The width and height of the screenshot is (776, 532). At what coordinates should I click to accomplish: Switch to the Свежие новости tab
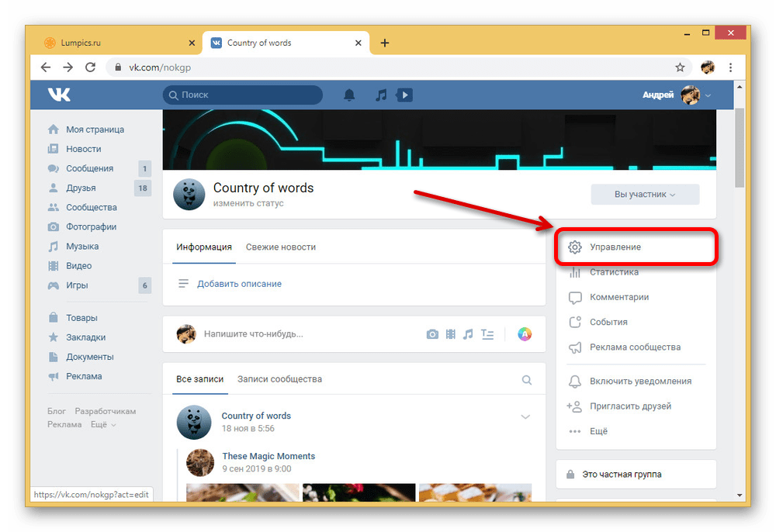pos(280,247)
